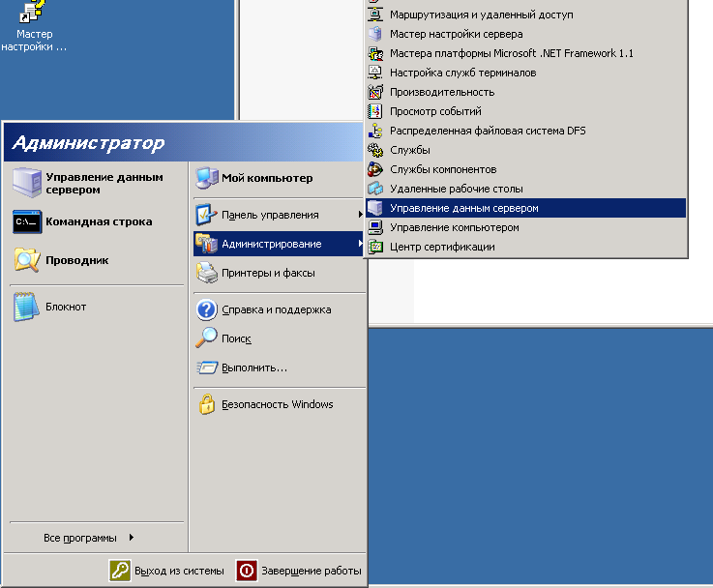Select Производительность menu entry
This screenshot has width=713, height=588.
[x=526, y=92]
